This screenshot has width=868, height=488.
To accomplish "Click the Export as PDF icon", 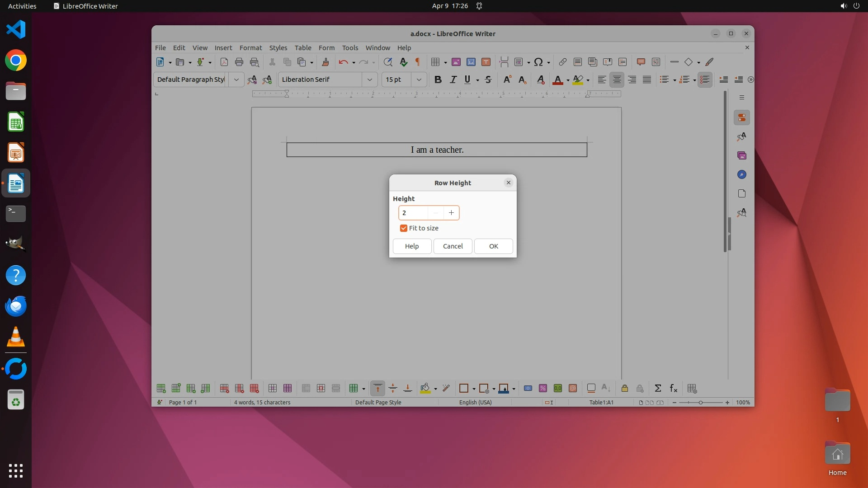I will pos(224,62).
